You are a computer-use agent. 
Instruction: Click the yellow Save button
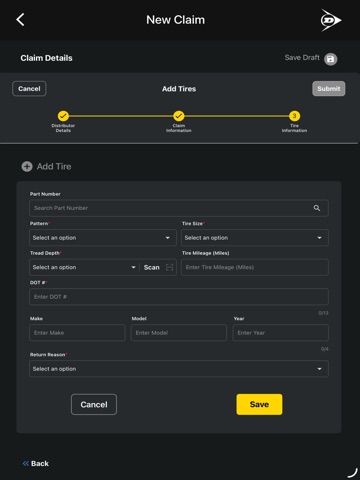pyautogui.click(x=259, y=404)
